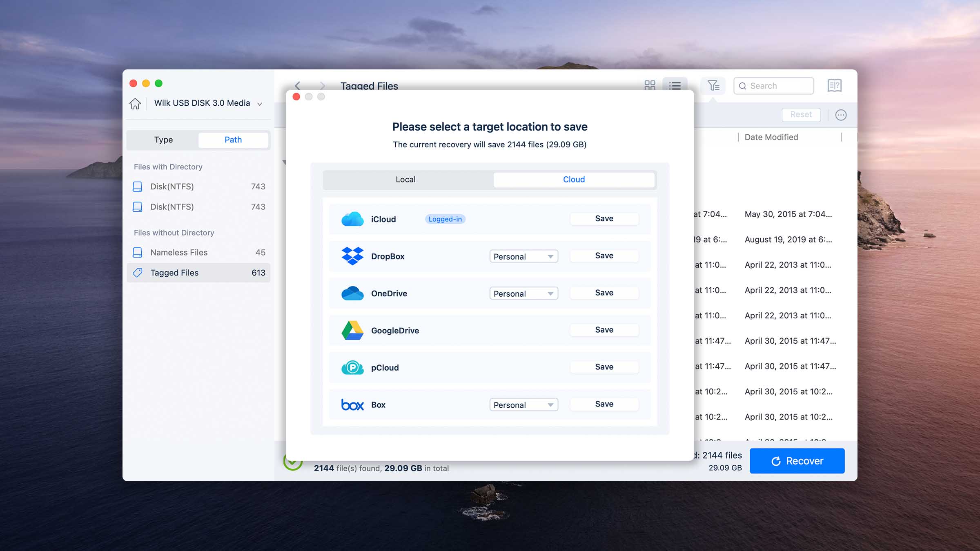Go back with the left chevron
This screenshot has height=551, width=980.
(x=297, y=86)
